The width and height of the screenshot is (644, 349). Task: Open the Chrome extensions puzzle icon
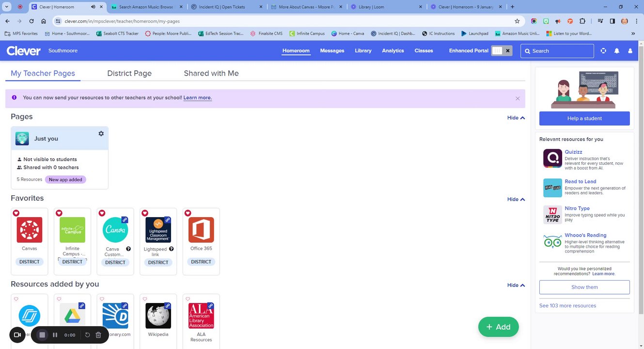point(582,21)
